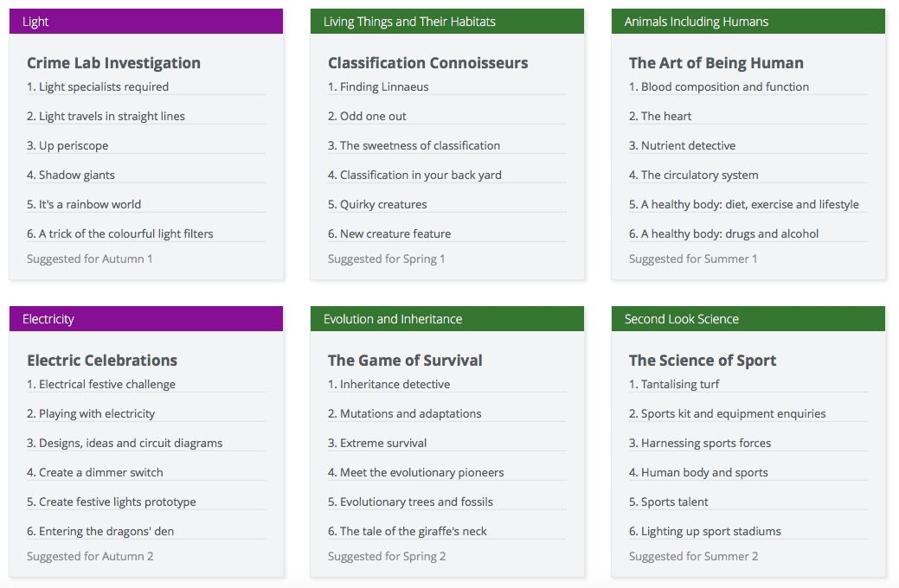Open Create a dimmer switch lesson
Screen dimensions: 899x588
(95, 472)
